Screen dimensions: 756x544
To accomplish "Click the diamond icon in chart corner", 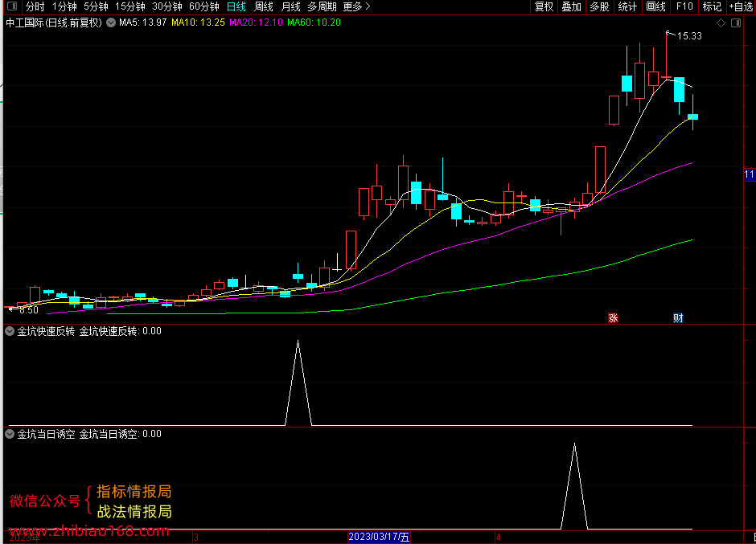I will pos(721,22).
